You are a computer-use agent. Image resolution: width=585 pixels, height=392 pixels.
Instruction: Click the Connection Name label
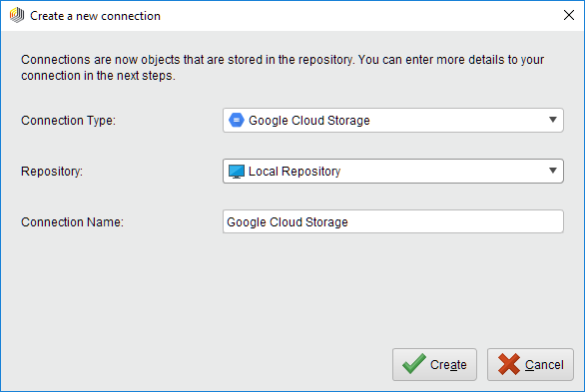click(72, 222)
